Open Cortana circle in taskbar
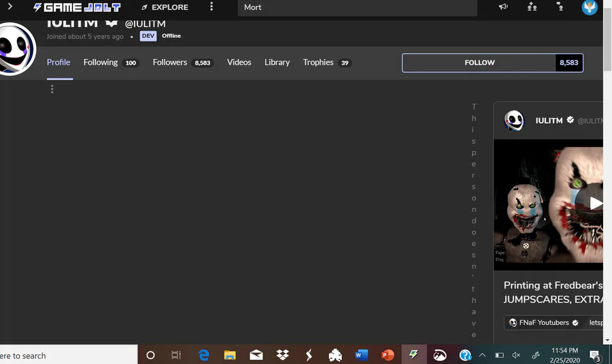 [x=150, y=355]
